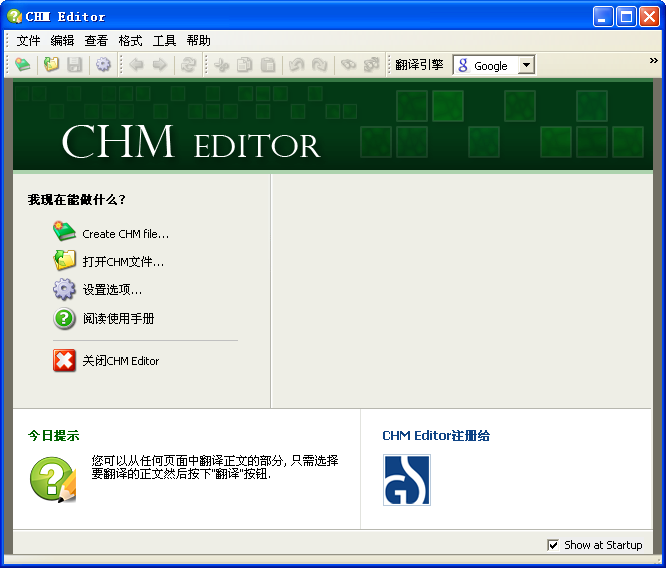Click the Forward arrow toolbar icon

click(160, 65)
